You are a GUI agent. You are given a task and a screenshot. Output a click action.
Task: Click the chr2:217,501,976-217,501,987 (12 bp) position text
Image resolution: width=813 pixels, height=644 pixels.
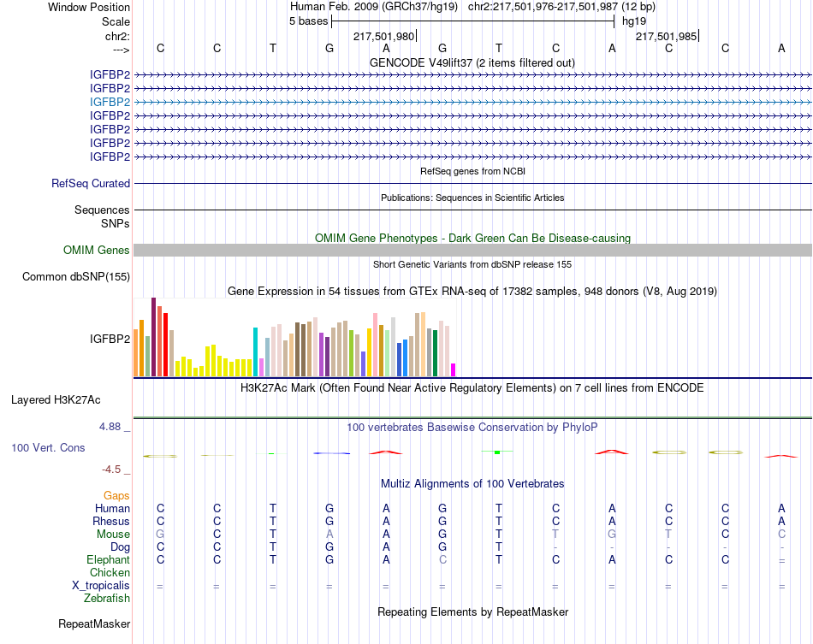561,7
